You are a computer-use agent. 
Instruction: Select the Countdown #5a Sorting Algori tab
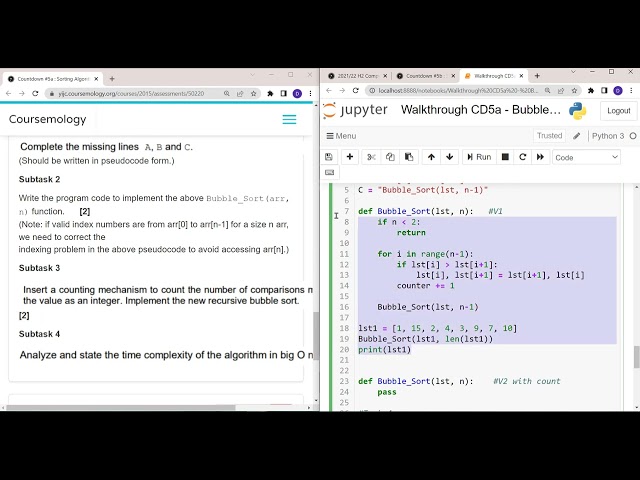coord(53,79)
